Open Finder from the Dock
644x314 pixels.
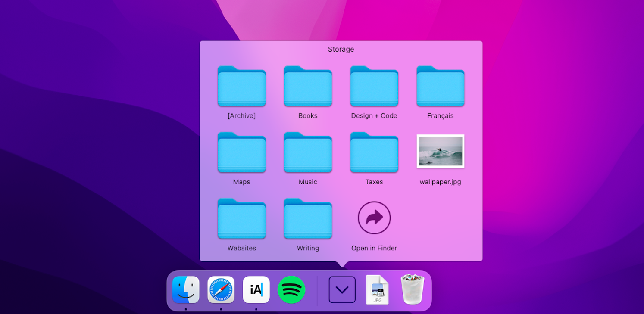tap(186, 290)
